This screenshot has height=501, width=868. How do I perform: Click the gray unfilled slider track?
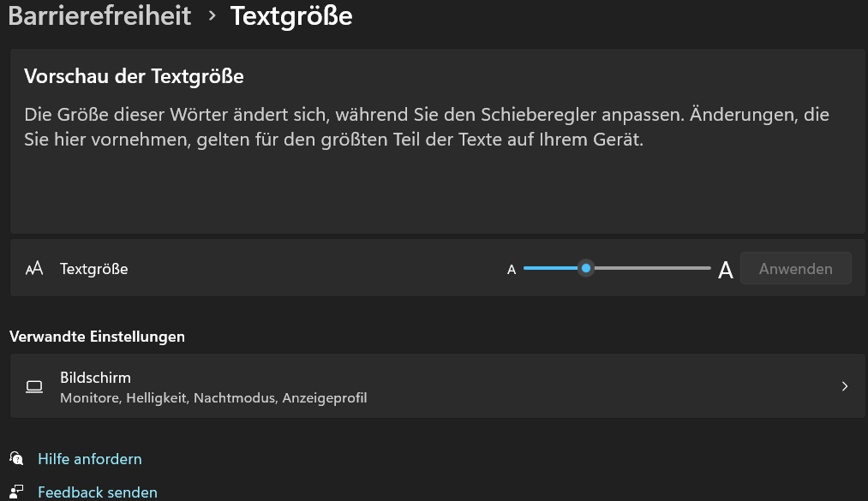[652, 268]
